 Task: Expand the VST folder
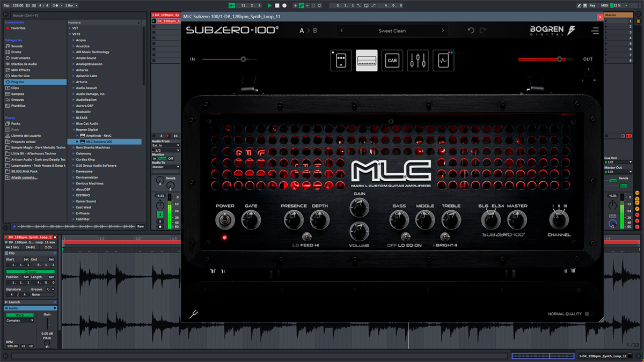click(70, 28)
